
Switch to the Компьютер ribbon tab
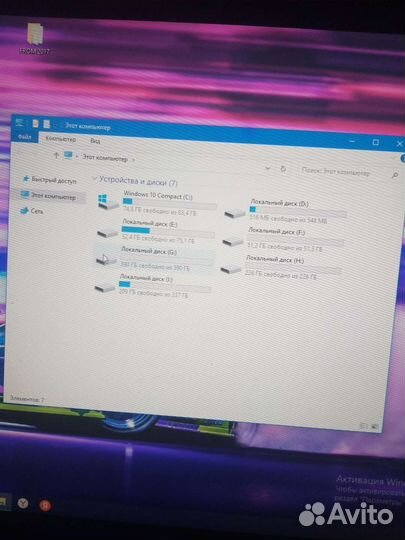click(61, 139)
